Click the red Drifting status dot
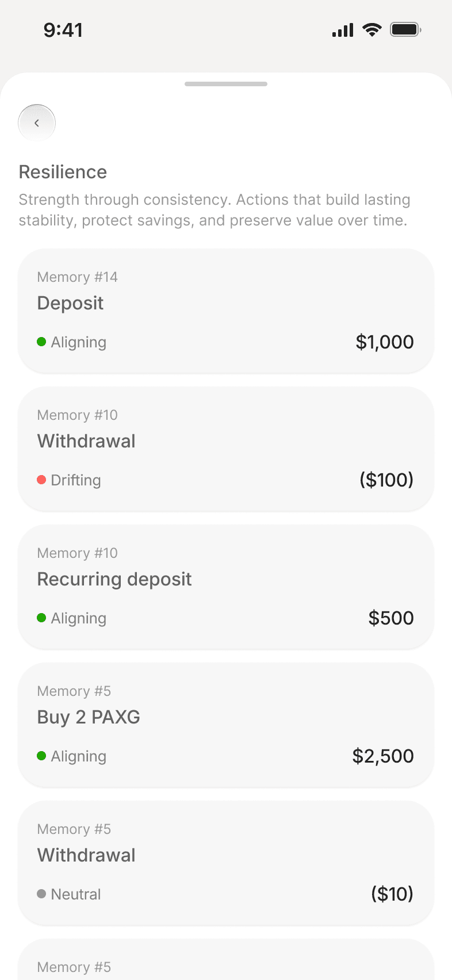Screen dimensions: 452x980 click(41, 480)
